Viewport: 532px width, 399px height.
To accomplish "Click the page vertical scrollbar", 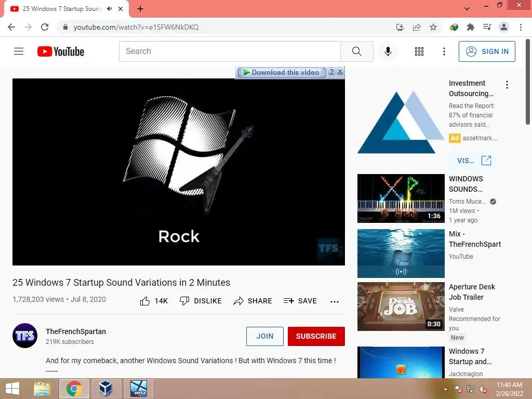I will [x=528, y=82].
